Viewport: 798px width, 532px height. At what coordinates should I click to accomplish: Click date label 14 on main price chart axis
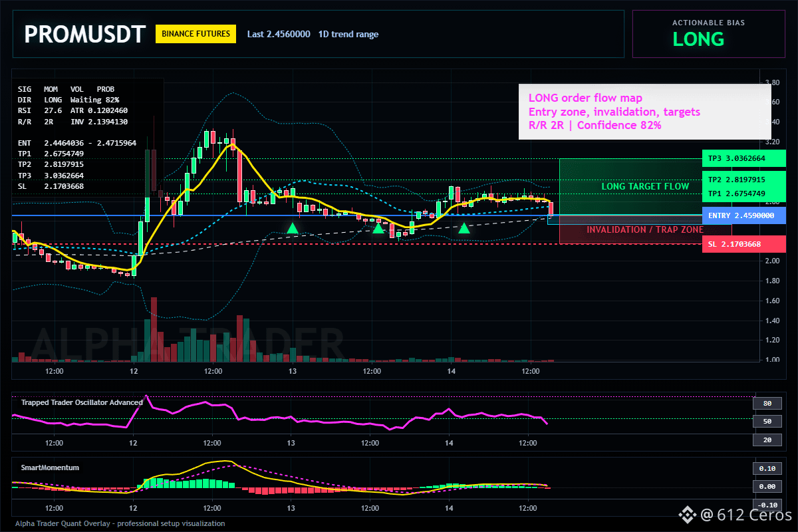(451, 371)
